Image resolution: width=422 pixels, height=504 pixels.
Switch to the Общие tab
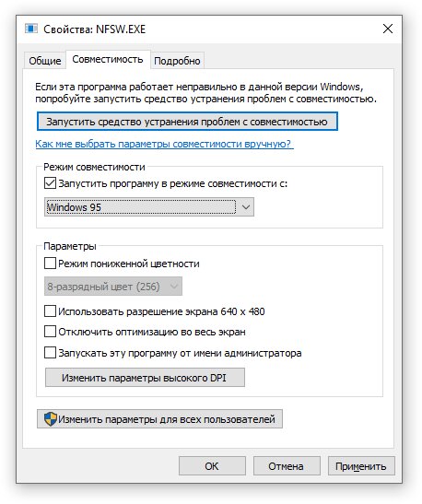[44, 61]
